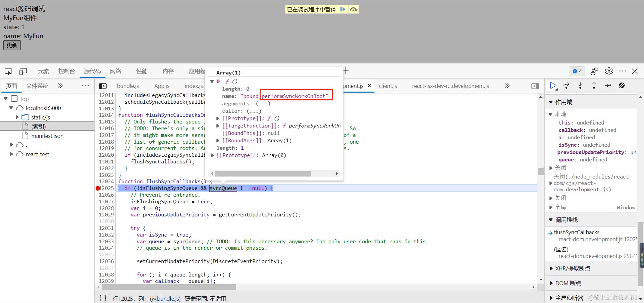Open the 元素 tab
This screenshot has height=303, width=644.
[x=44, y=71]
